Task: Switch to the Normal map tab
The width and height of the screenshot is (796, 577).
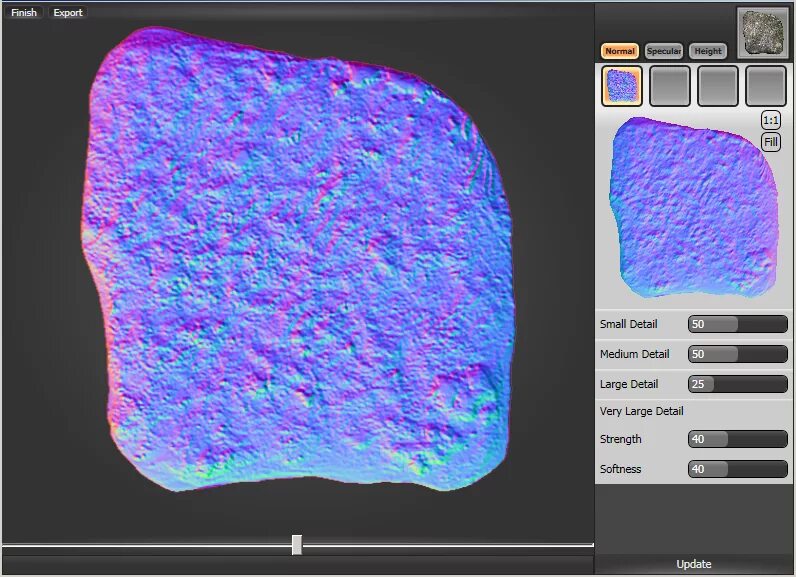Action: 619,51
